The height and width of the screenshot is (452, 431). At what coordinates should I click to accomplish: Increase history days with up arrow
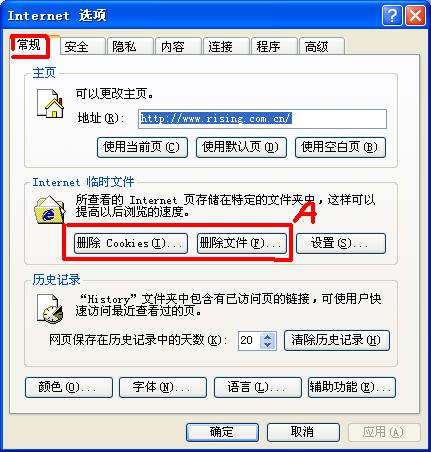(x=267, y=337)
